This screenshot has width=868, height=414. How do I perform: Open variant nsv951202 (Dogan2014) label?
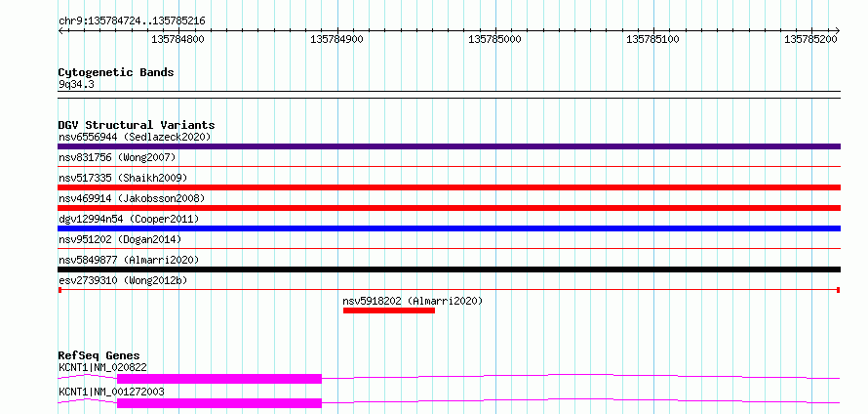[120, 239]
